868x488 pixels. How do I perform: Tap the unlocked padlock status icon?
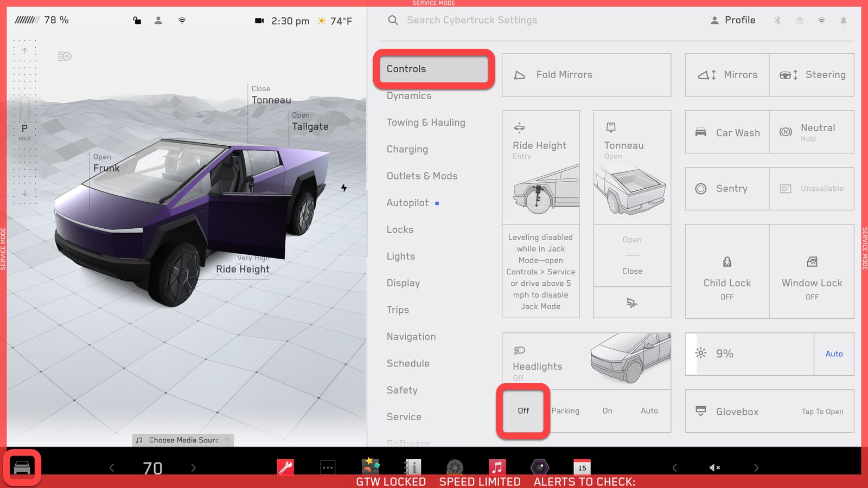(x=137, y=21)
